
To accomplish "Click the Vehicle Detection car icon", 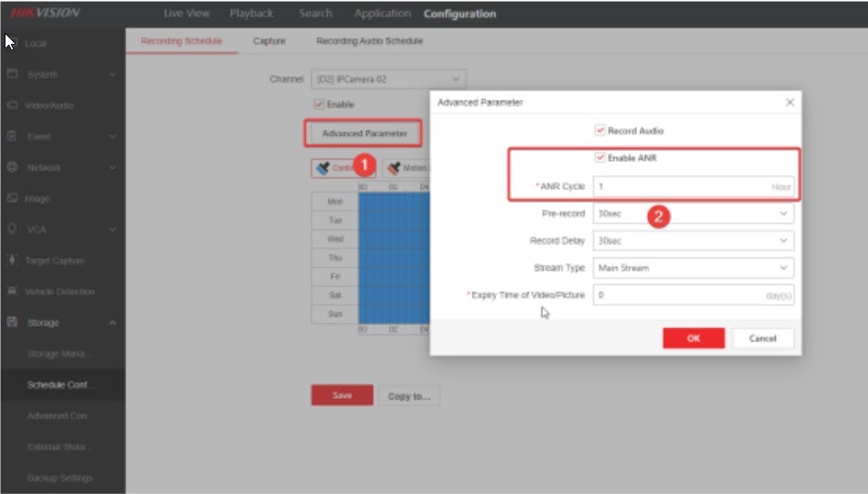I will (x=13, y=291).
